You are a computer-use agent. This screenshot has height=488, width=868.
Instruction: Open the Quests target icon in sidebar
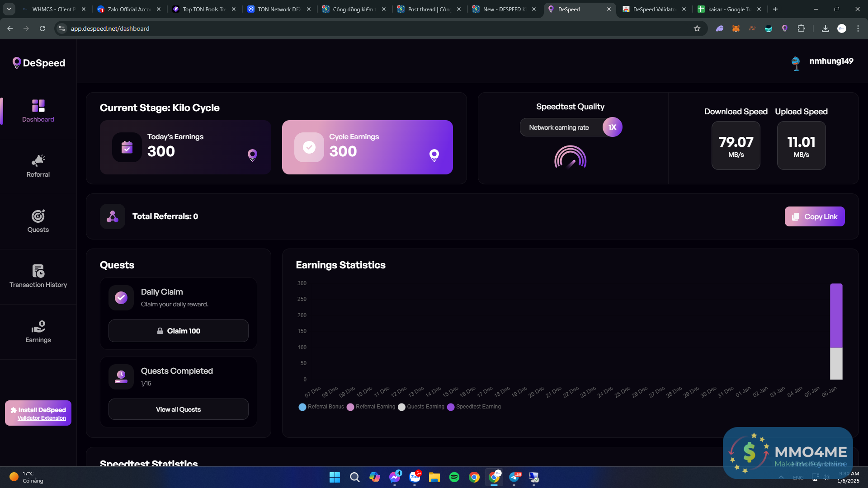[38, 216]
